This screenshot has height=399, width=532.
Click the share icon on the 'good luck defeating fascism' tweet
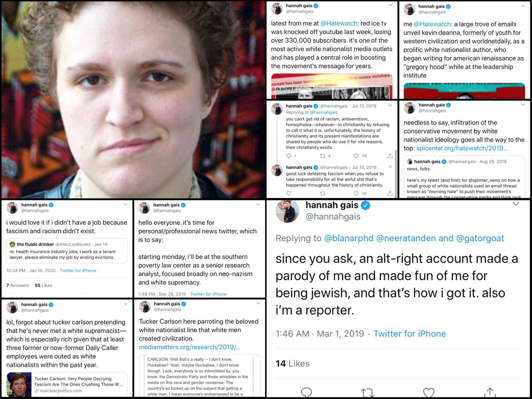click(390, 193)
